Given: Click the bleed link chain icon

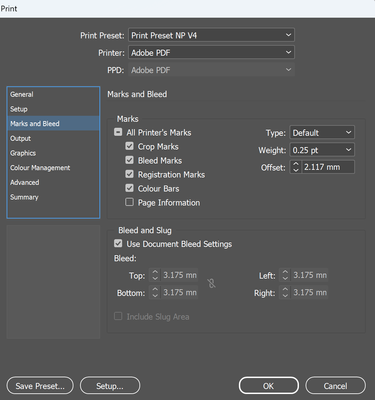Looking at the screenshot, I should coord(211,284).
